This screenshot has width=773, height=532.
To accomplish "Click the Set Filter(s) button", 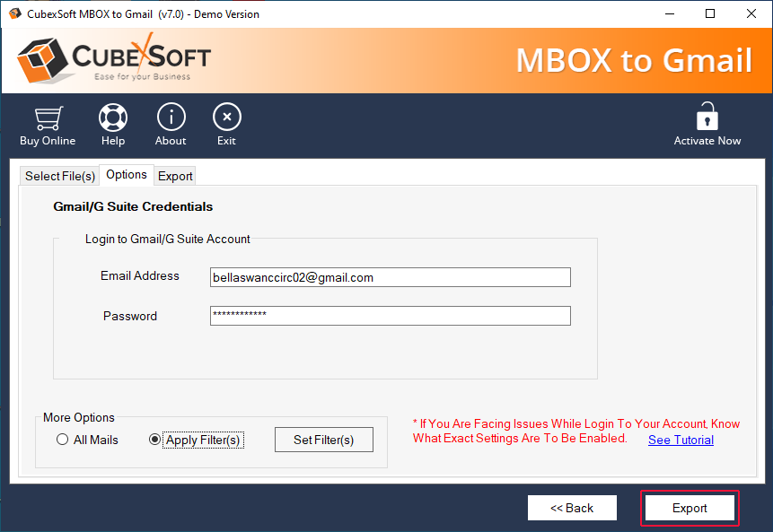I will [x=323, y=440].
